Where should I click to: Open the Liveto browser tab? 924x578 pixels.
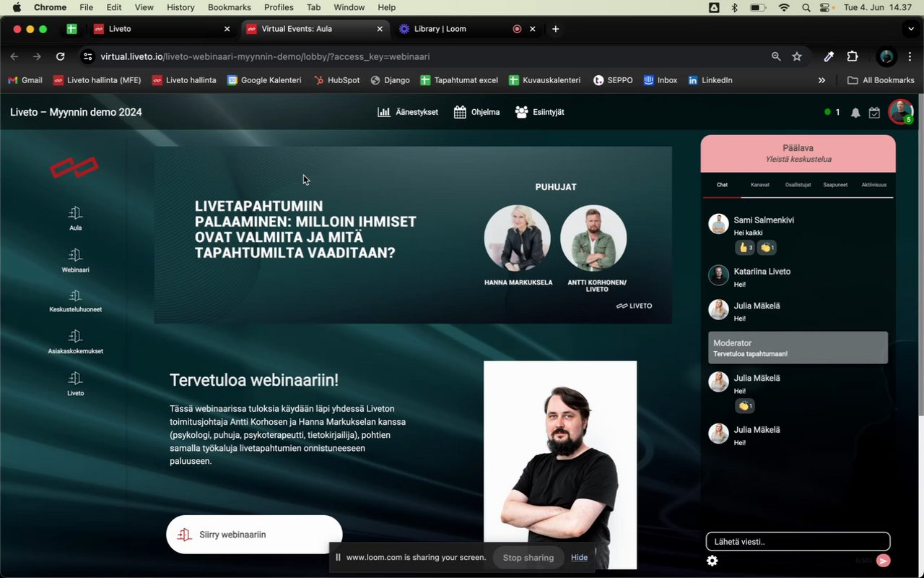click(162, 29)
